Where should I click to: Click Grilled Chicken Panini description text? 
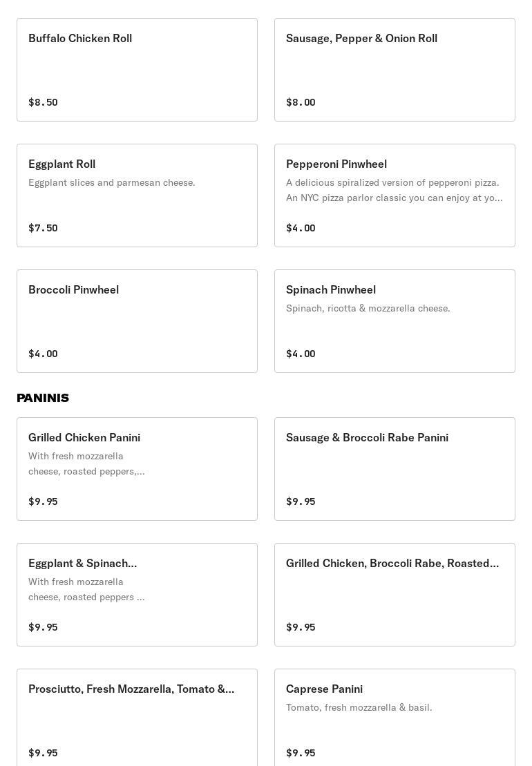[86, 463]
